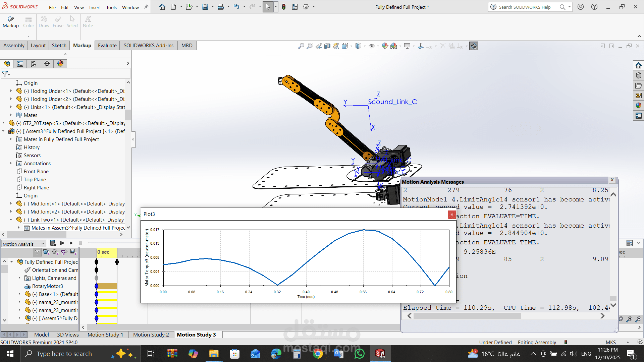The height and width of the screenshot is (362, 644).
Task: Open the DimXpertManager tab
Action: point(47,64)
